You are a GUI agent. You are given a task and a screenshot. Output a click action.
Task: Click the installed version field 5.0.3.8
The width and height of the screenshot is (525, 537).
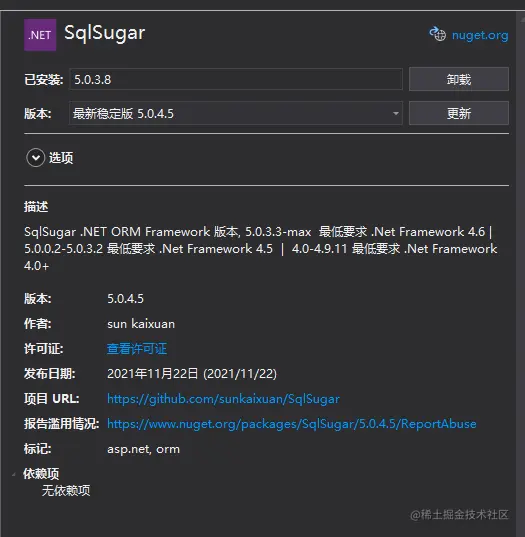point(236,79)
